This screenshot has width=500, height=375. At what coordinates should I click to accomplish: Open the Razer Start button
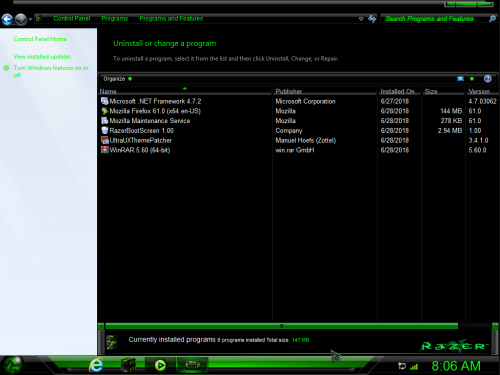(12, 365)
